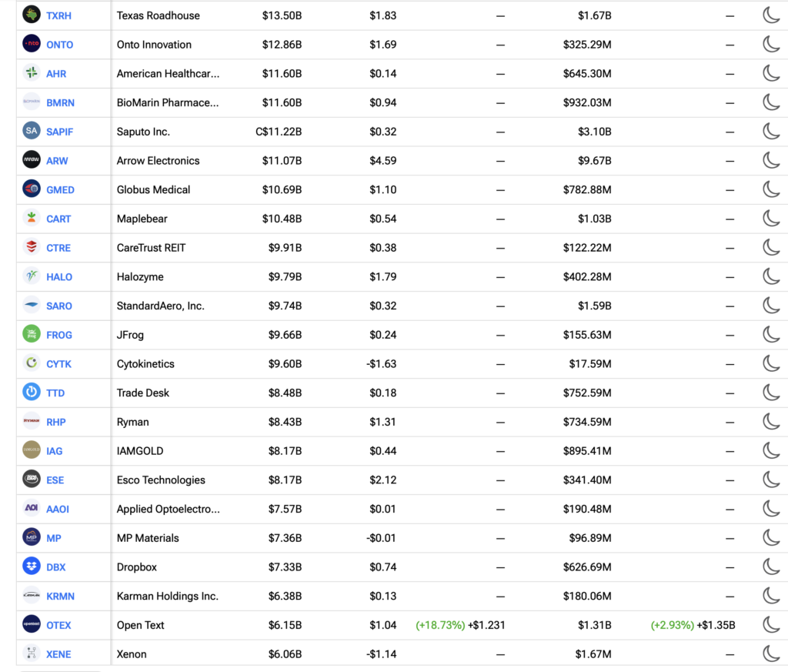Open the HALO ticker link
Screen dimensions: 788x672
coord(59,277)
